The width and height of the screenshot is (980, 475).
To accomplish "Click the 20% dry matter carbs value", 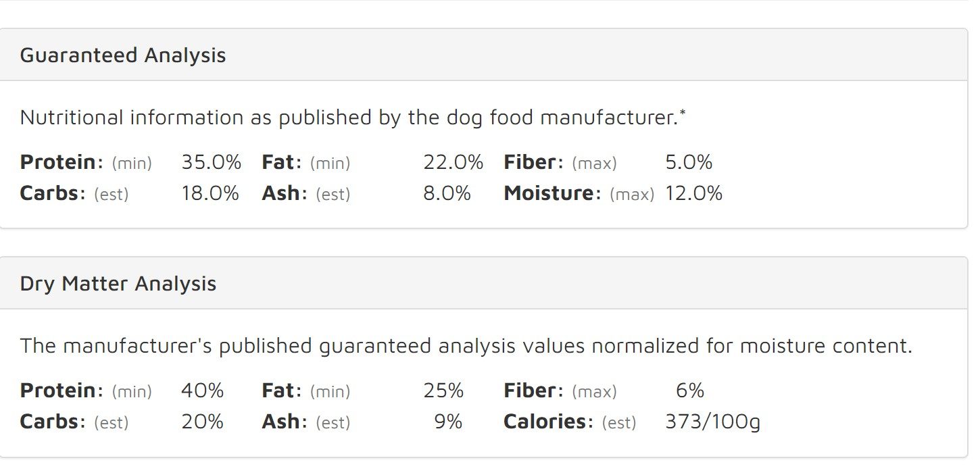I will click(202, 422).
